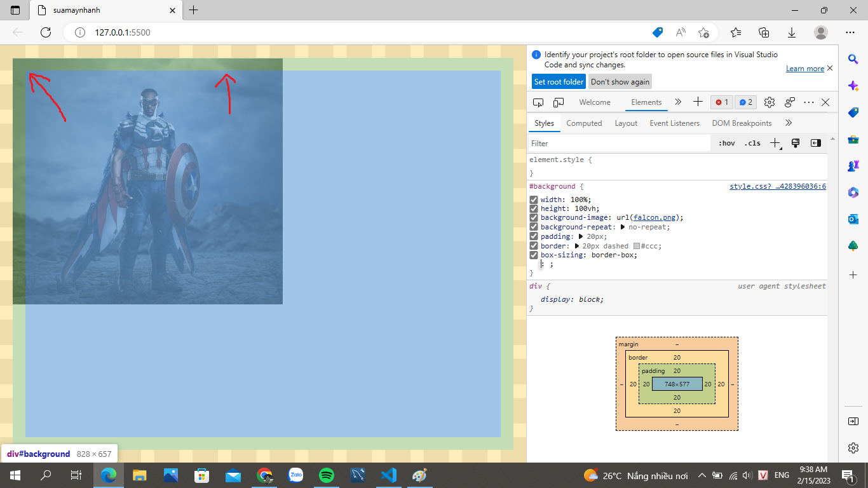The width and height of the screenshot is (868, 488).
Task: Open the Event Listeners tab
Action: tap(674, 123)
